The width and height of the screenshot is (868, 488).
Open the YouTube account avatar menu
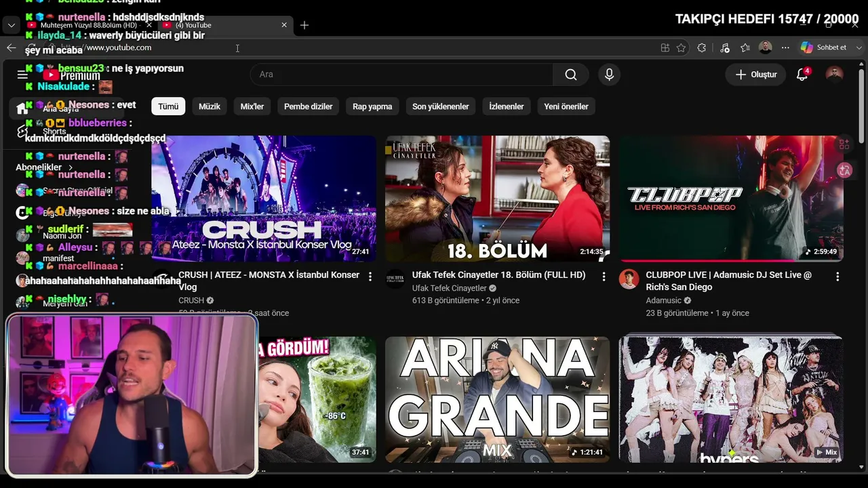(x=834, y=75)
